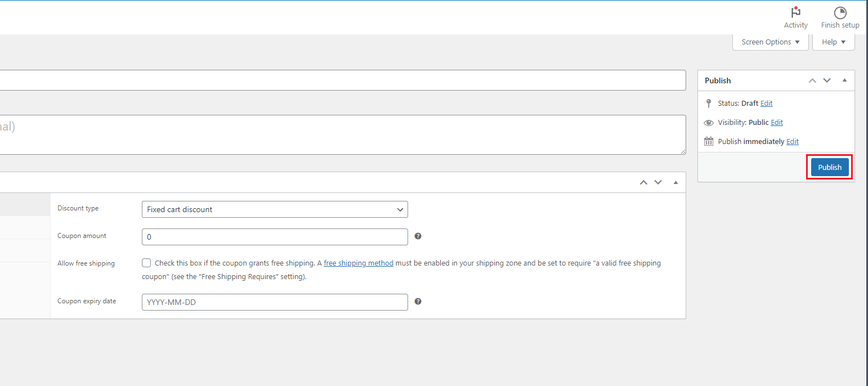
Task: Collapse the coupon data panel triangle
Action: [x=675, y=182]
